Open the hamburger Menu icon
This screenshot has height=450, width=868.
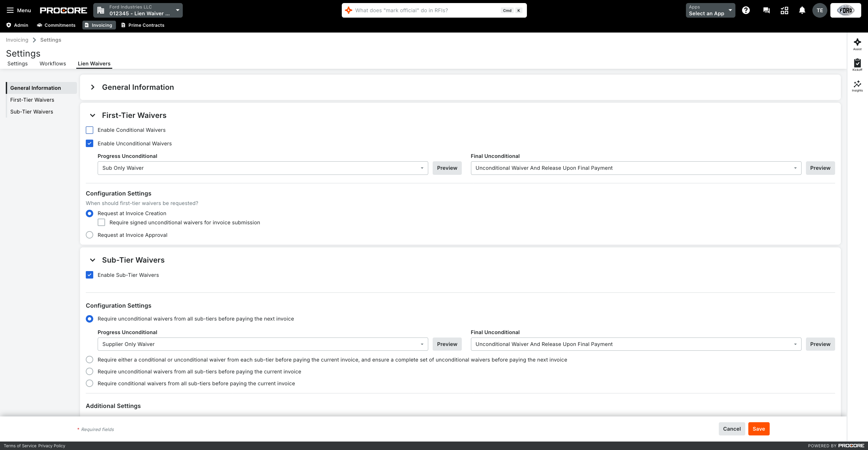pyautogui.click(x=11, y=11)
